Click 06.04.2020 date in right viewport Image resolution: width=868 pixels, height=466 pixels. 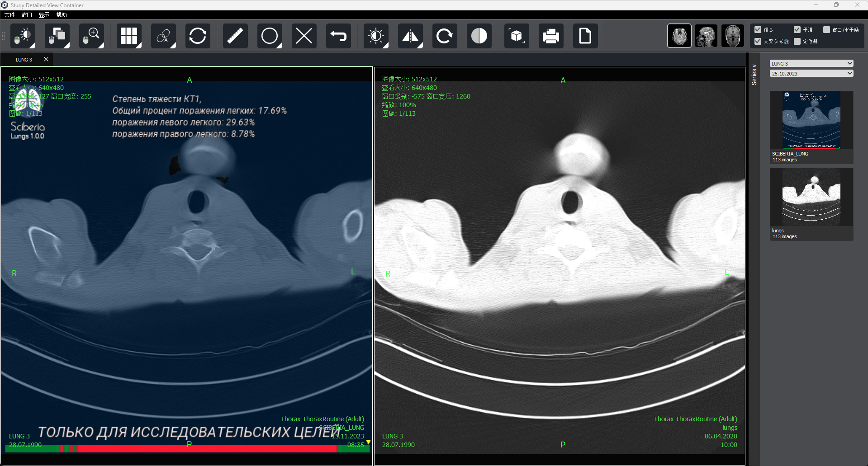[721, 436]
